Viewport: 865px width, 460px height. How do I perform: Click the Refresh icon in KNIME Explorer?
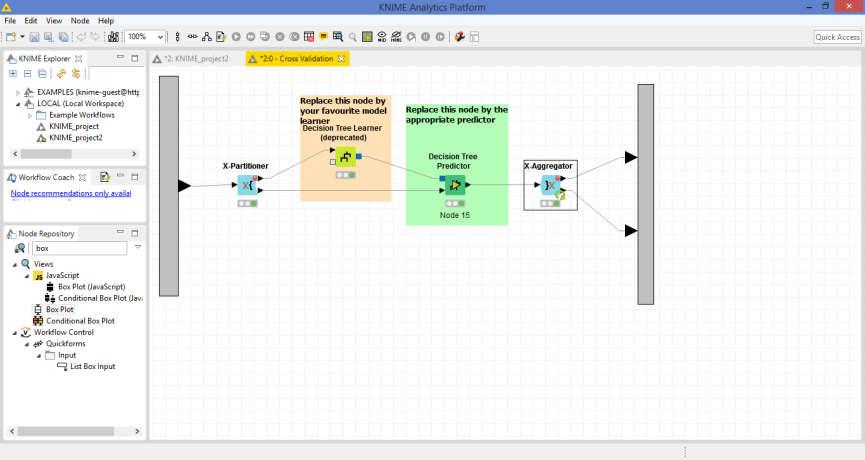(x=61, y=73)
